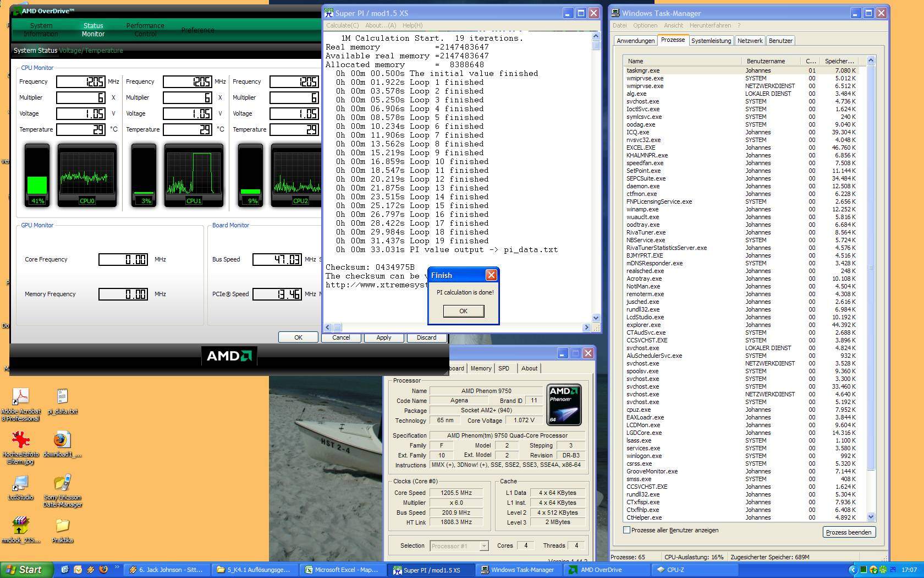924x578 pixels.
Task: Click Super PI vertical scrollbar down arrow
Action: 596,318
